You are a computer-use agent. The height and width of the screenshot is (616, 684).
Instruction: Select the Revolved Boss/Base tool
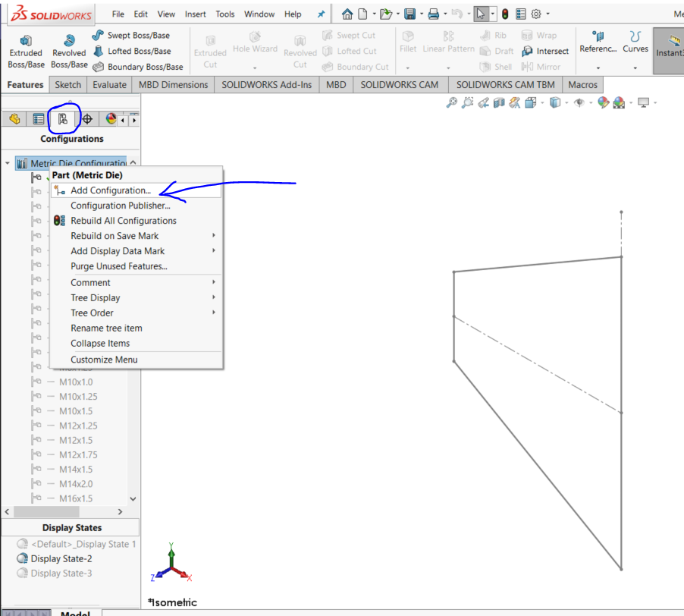point(69,52)
